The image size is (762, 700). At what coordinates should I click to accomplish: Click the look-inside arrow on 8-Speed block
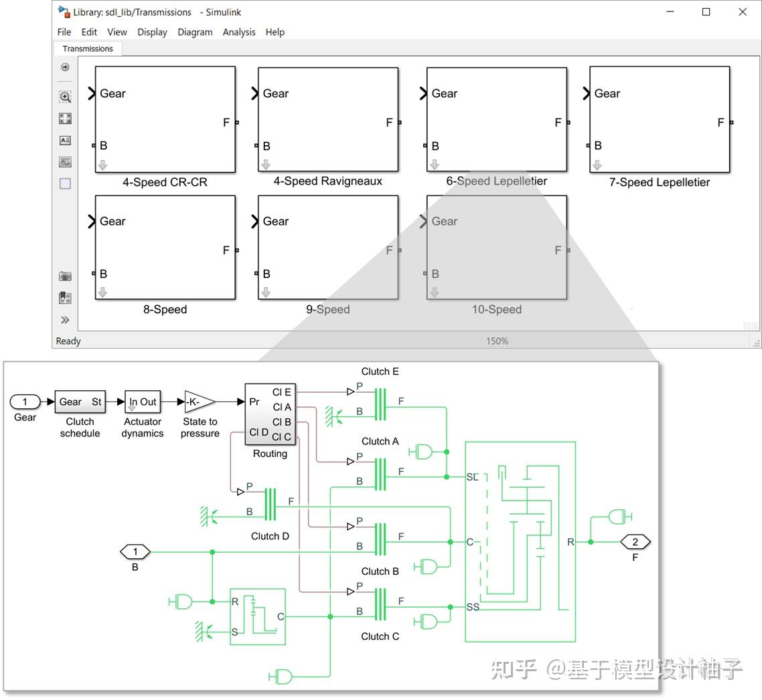click(102, 291)
